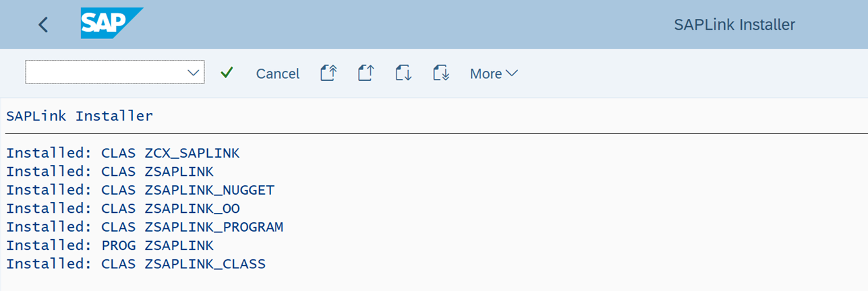The width and height of the screenshot is (868, 291).
Task: Go back using the left chevron arrow
Action: click(43, 25)
